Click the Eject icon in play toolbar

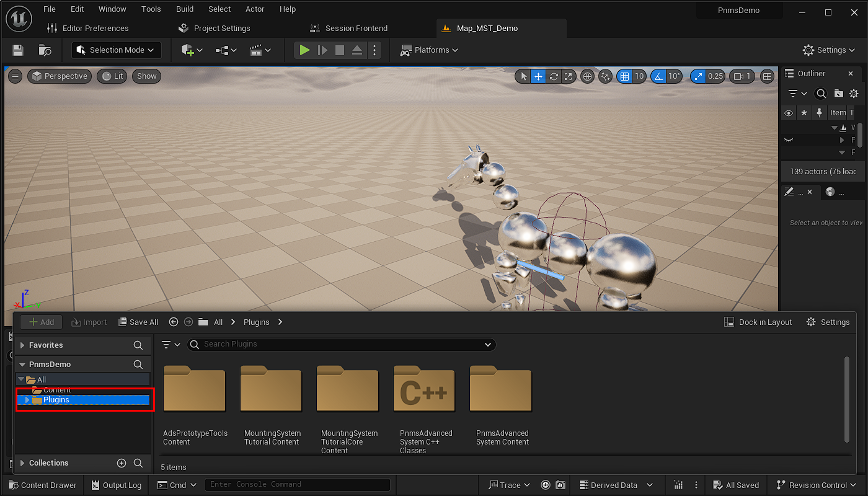tap(357, 50)
